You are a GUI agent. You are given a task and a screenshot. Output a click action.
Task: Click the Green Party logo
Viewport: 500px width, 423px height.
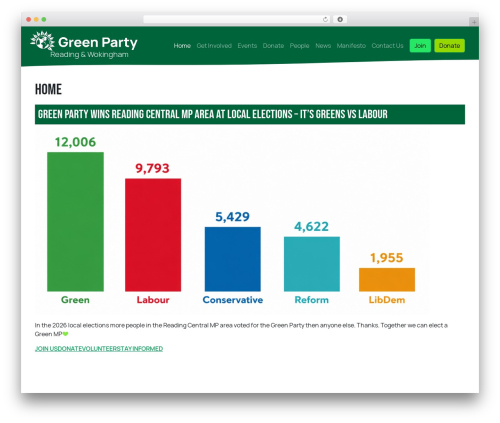[x=84, y=45]
